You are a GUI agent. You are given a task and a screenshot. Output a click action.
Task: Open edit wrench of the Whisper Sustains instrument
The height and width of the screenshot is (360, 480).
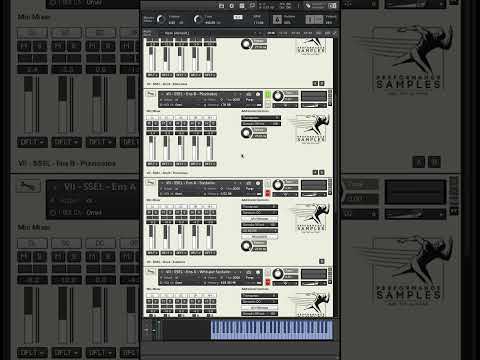[x=151, y=272]
